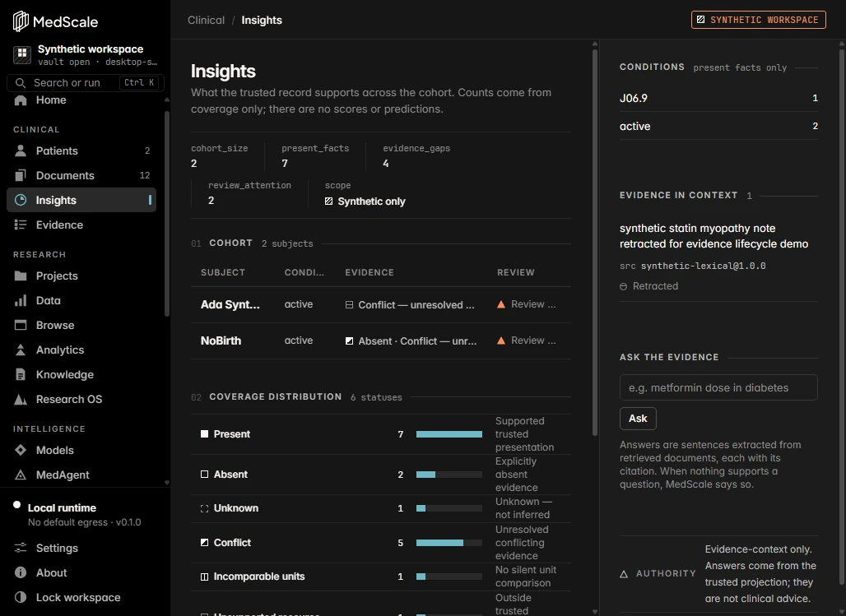Click the Conflict hatched square status icon

tap(204, 543)
